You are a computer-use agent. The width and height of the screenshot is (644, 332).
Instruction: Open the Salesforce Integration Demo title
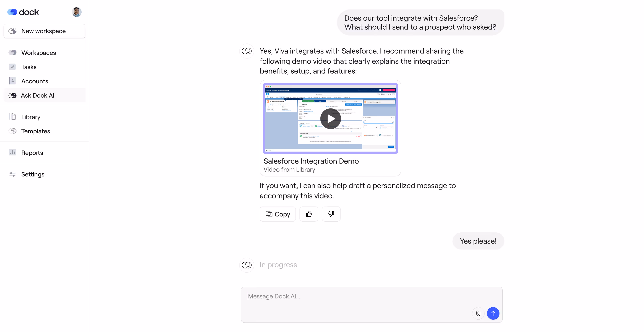(311, 161)
